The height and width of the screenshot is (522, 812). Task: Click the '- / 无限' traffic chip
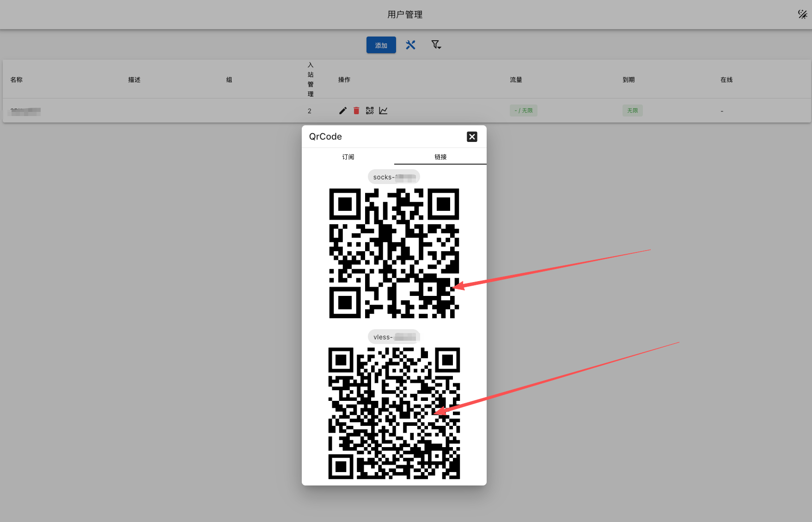click(524, 111)
